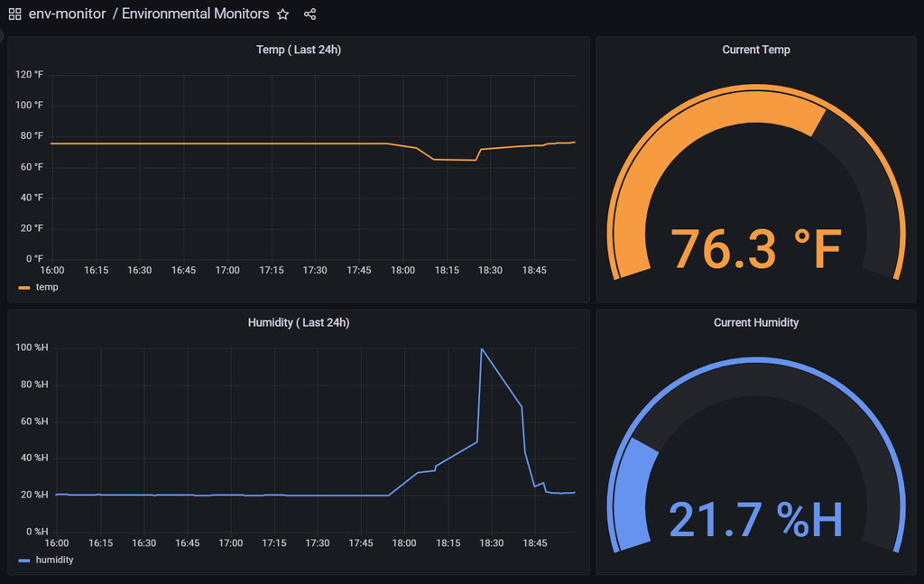Screen dimensions: 924x584
Task: Open the Current Temp panel menu
Action: click(756, 50)
